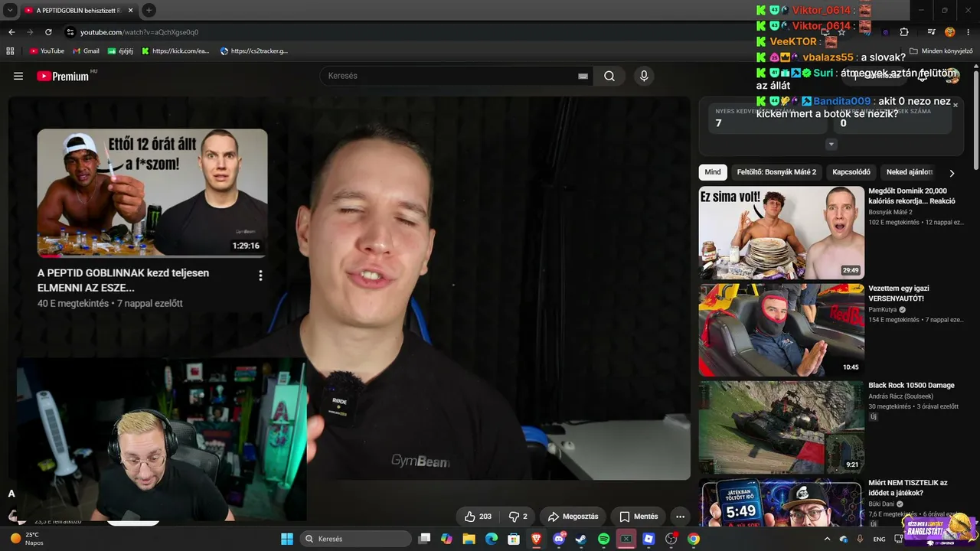The width and height of the screenshot is (980, 551).
Task: Open options menu for PEPTID GOBLINNAK video card
Action: pos(260,275)
